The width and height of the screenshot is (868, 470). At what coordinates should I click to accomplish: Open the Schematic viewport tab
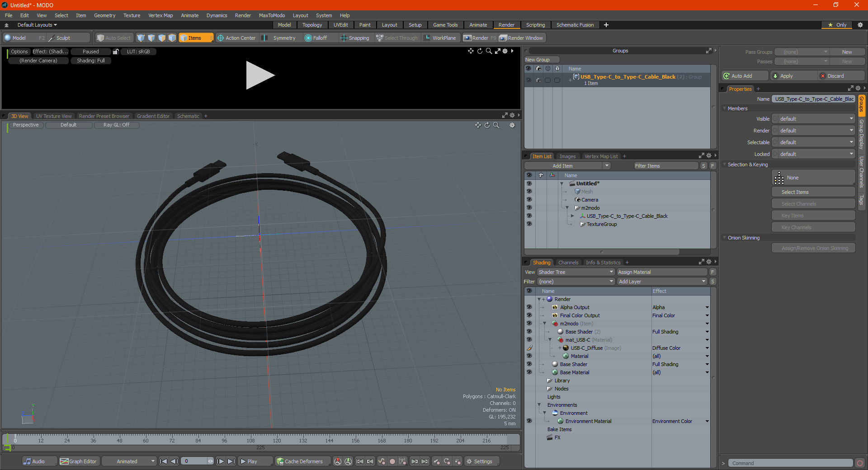click(x=188, y=116)
